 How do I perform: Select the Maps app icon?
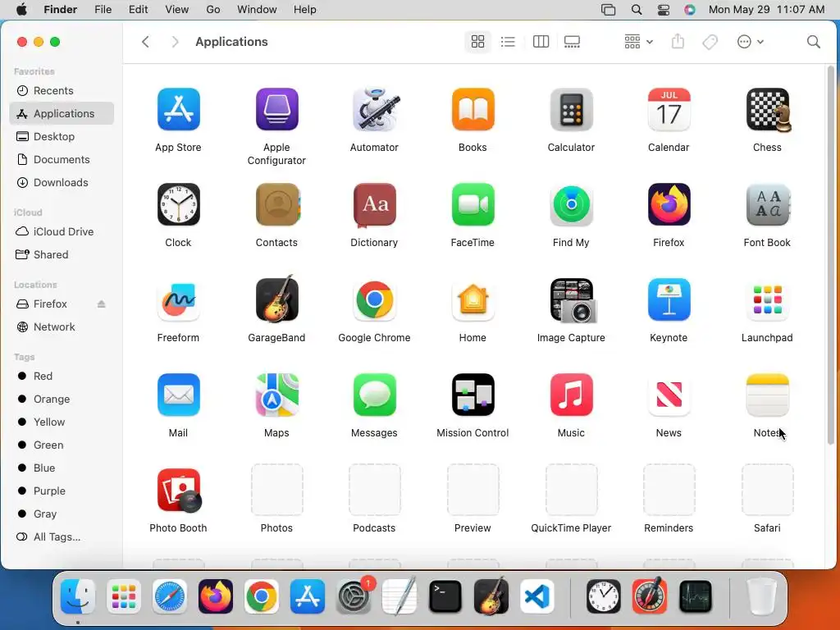pyautogui.click(x=276, y=395)
